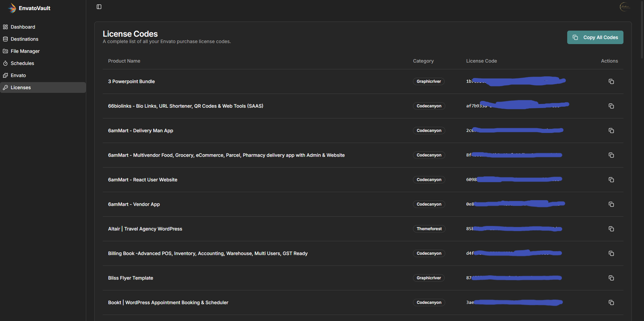Click the Codecanyon badge for 6amMart Vendor App
The height and width of the screenshot is (321, 644).
click(x=429, y=204)
